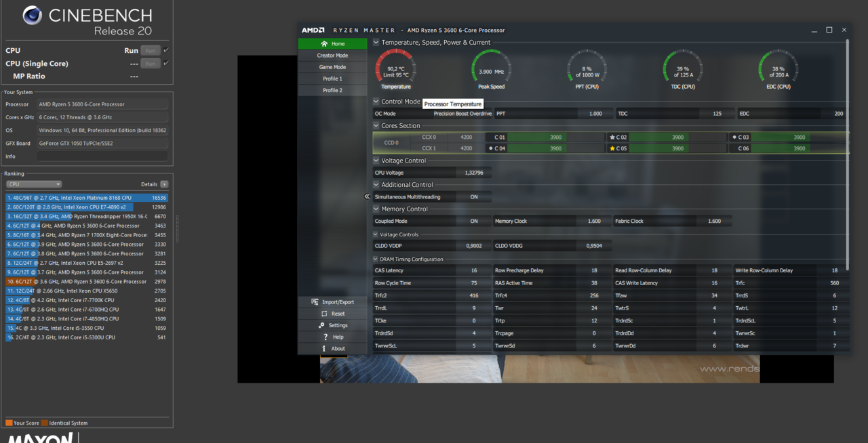
Task: Click Run button for Cinebench CPU test
Action: point(150,51)
